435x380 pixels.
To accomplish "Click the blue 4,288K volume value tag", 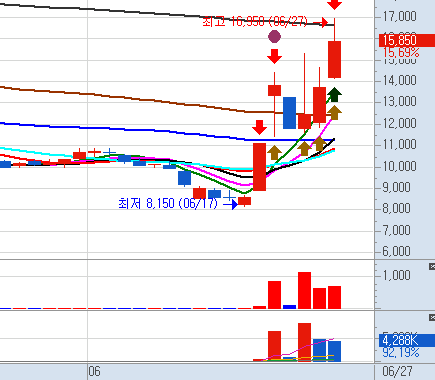I will pos(407,341).
